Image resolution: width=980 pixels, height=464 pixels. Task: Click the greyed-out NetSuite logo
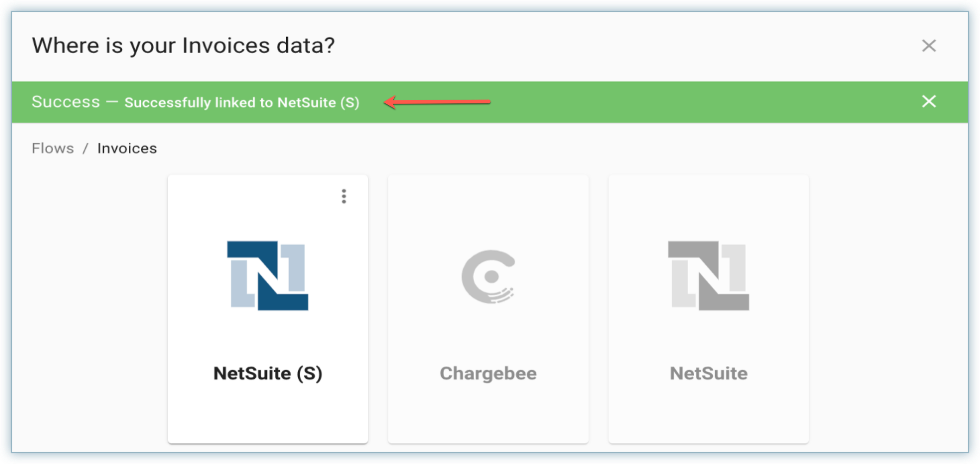click(x=708, y=275)
